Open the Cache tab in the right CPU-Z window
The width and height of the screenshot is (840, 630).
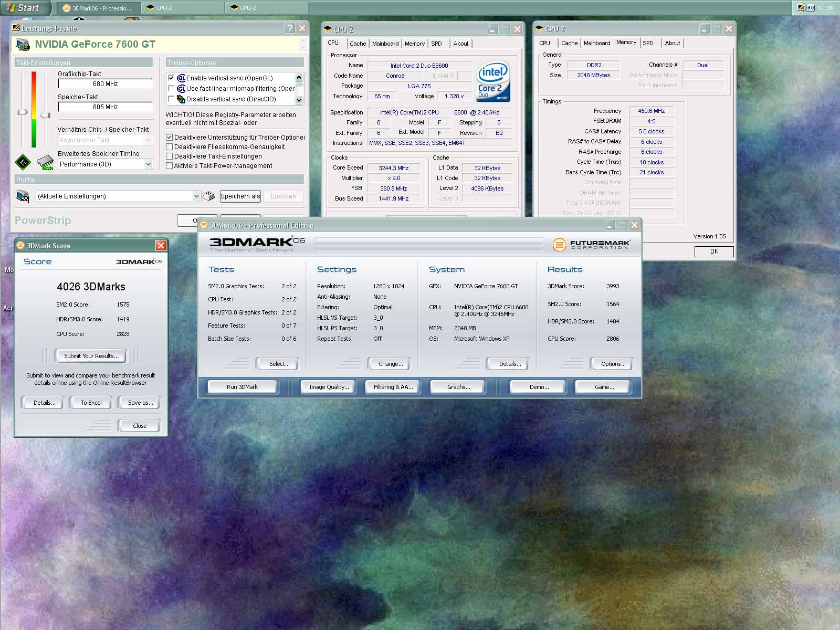click(x=569, y=43)
